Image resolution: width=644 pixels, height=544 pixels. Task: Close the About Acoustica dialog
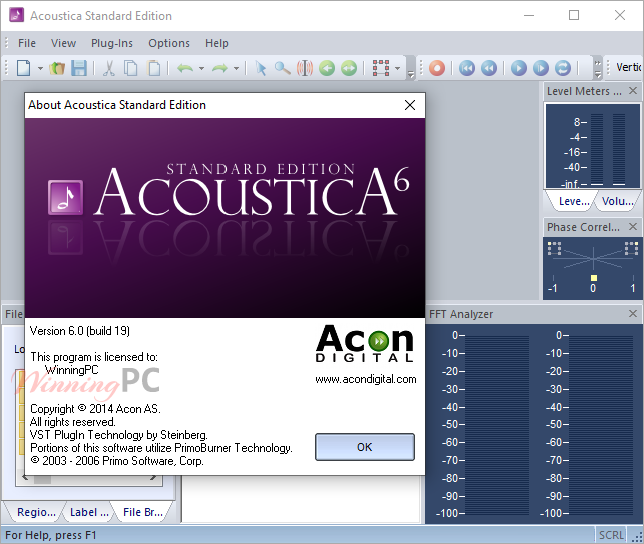(x=409, y=105)
